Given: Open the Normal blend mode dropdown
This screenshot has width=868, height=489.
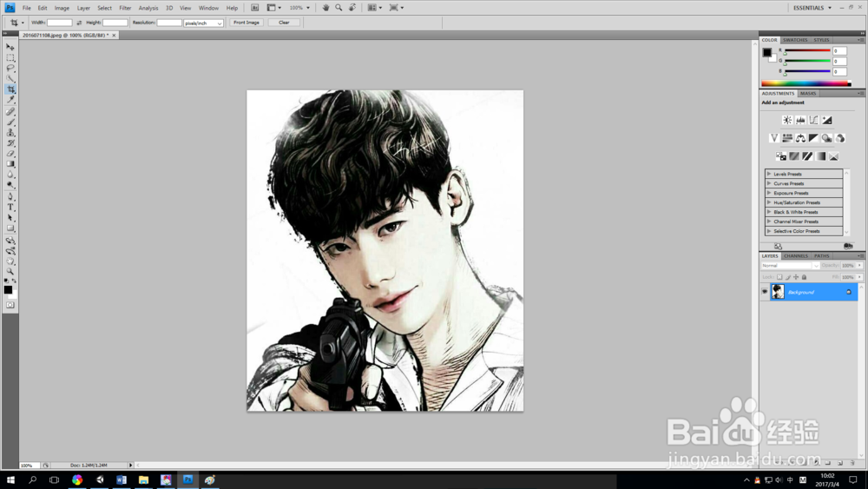Looking at the screenshot, I should click(790, 266).
